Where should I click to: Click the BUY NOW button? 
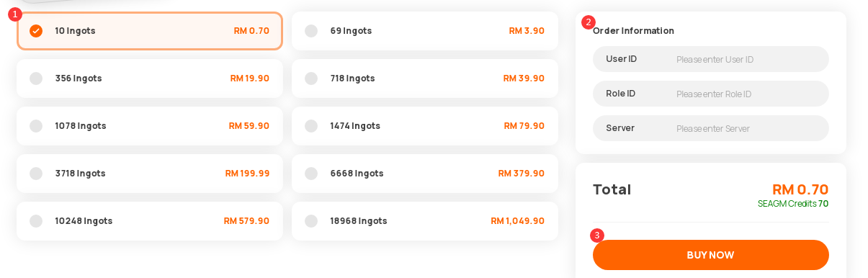[x=711, y=255]
